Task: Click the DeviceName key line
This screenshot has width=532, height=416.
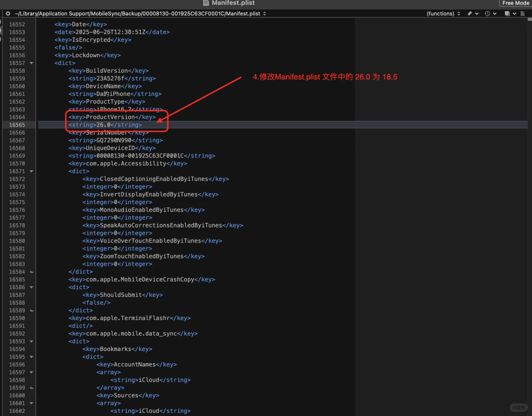Action: (105, 86)
